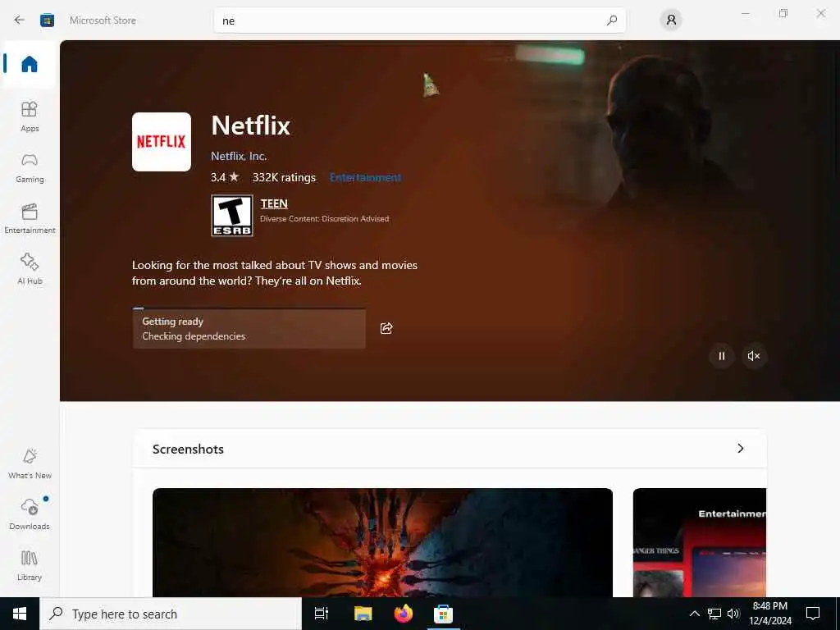Open Task View on the taskbar
The image size is (840, 630).
point(322,614)
